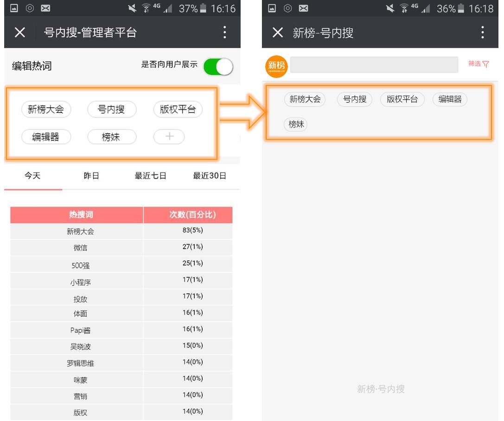Viewport: 504px width, 421px height.
Task: Open the 筛选 filter funnel
Action: click(x=479, y=64)
